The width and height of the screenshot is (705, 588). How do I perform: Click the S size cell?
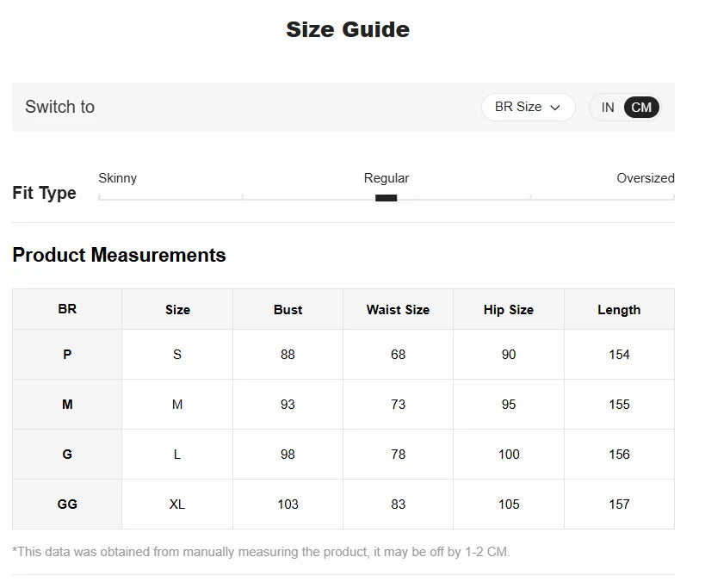pos(177,354)
